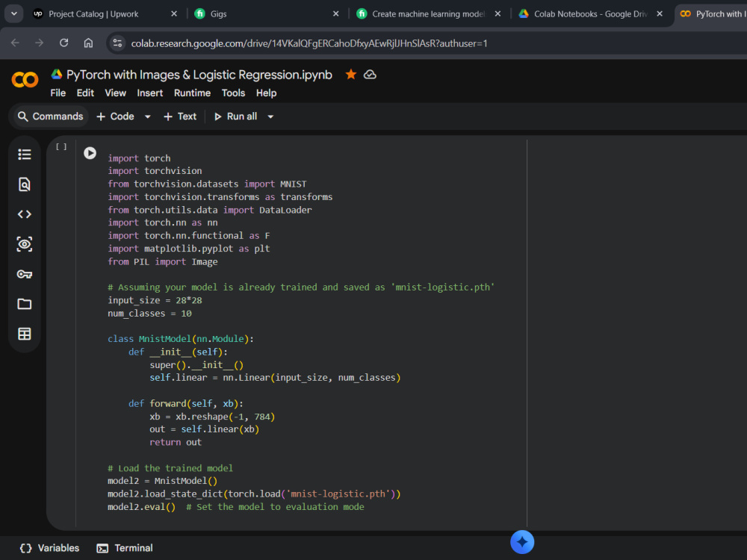Close the Project Catalog Upwork tab
Viewport: 747px width, 560px height.
[174, 13]
